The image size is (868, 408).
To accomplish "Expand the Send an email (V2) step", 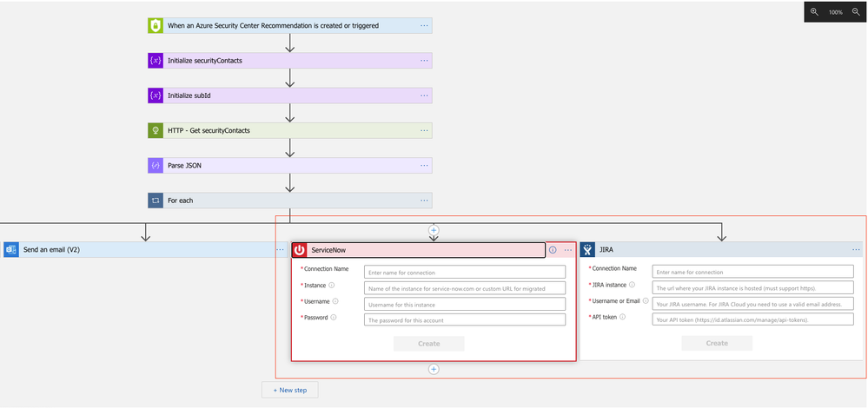I will coord(146,250).
